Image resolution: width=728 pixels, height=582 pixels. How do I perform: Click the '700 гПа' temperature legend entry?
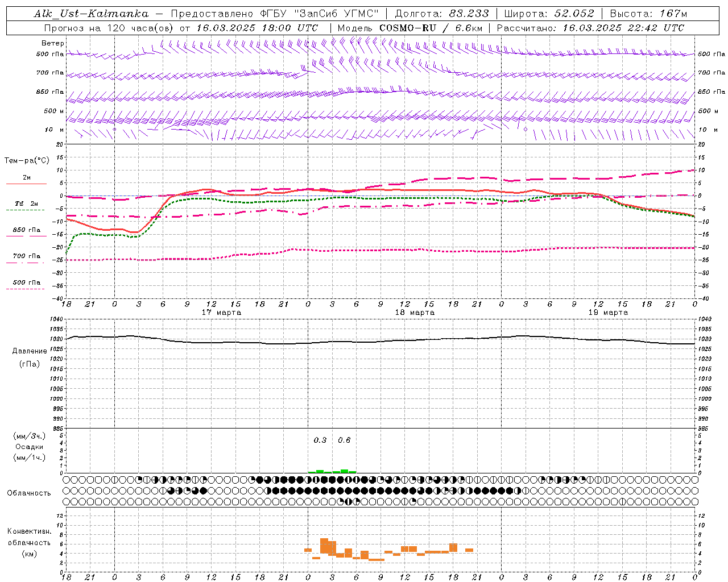point(26,256)
